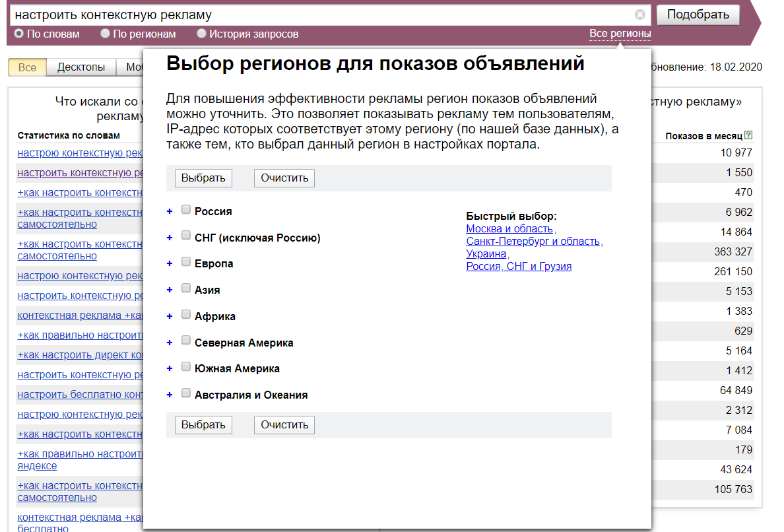Open the настроить бесплатно конт query link
Image resolution: width=784 pixels, height=532 pixels.
click(x=80, y=395)
